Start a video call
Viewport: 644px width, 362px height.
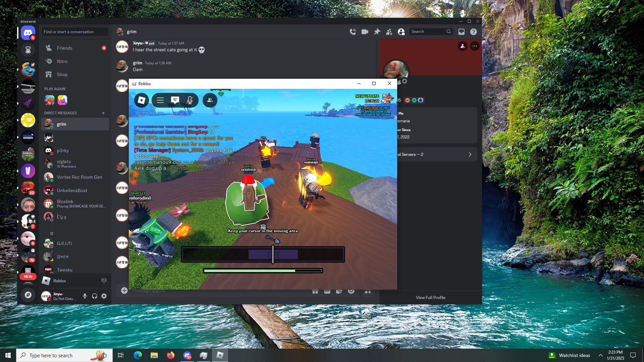(365, 32)
